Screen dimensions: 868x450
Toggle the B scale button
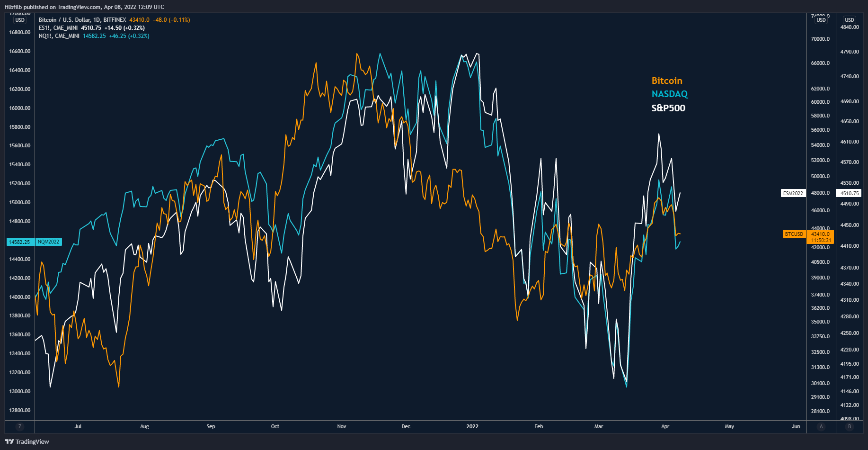850,426
